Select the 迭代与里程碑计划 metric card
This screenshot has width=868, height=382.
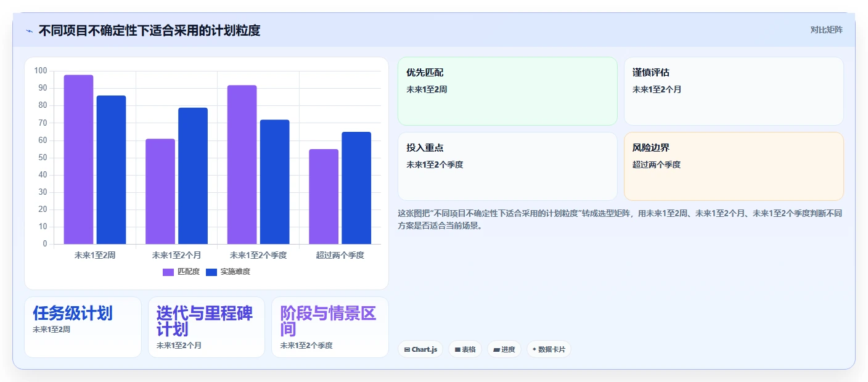207,327
